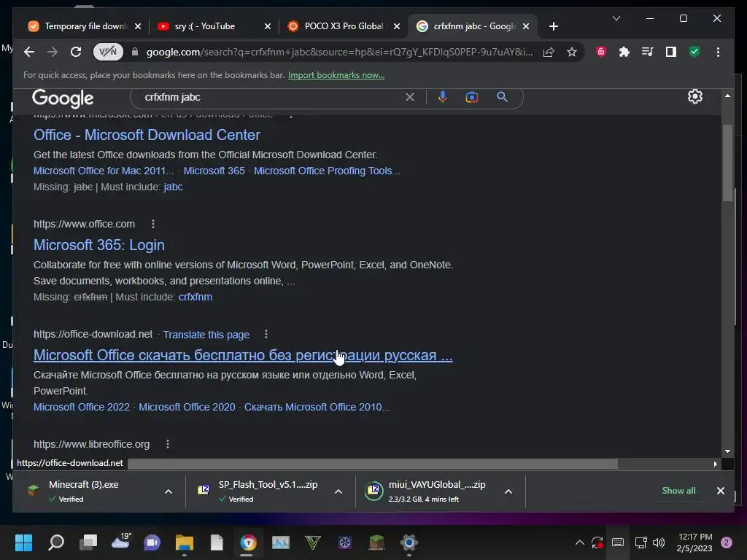Share this page via the share icon

point(549,52)
